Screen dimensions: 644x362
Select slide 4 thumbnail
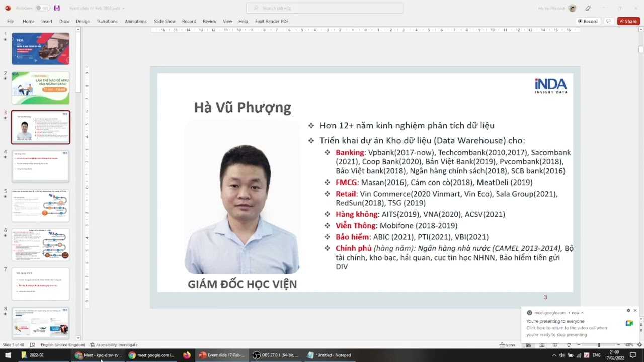point(40,166)
